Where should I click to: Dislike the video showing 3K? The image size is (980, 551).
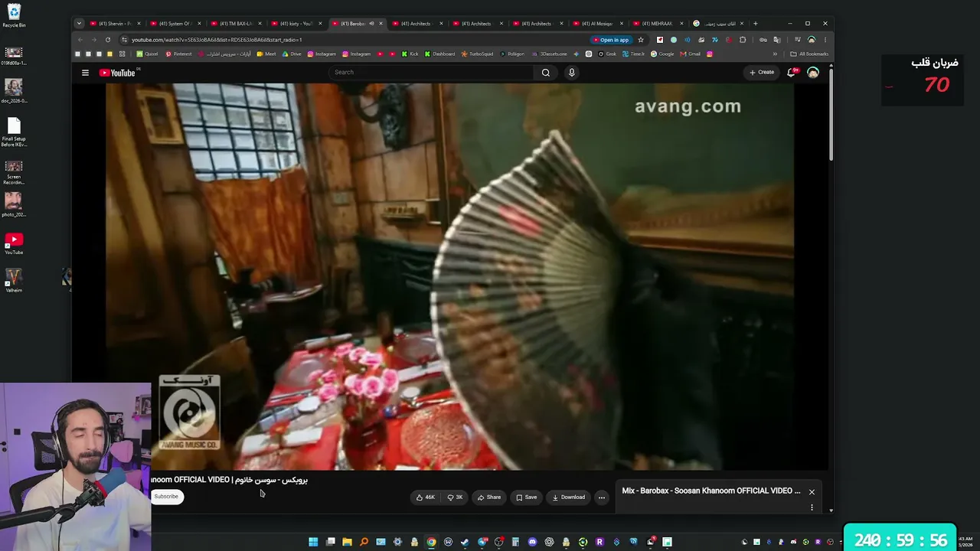point(455,497)
